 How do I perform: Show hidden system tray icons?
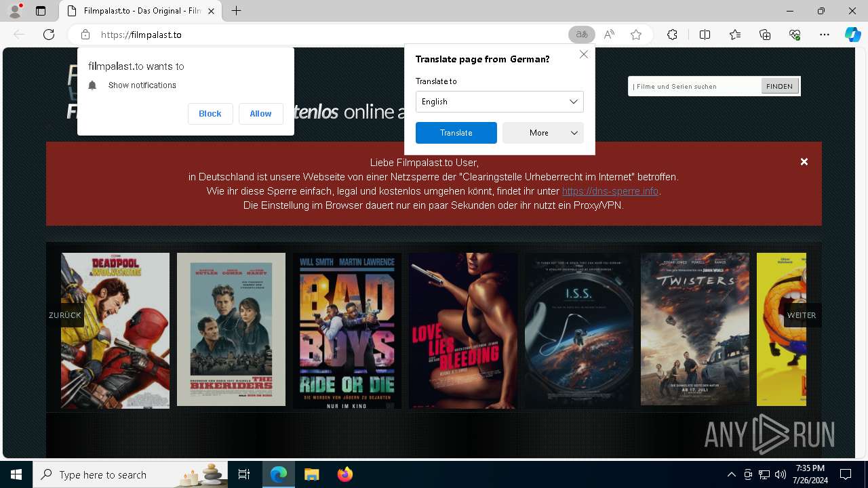(731, 474)
